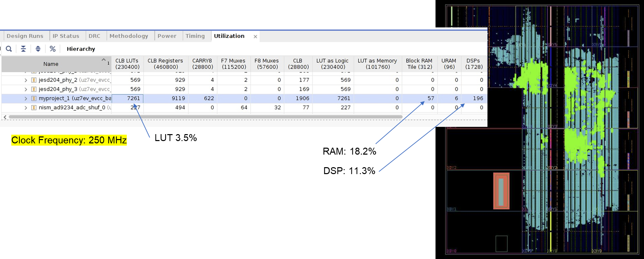The height and width of the screenshot is (259, 644).
Task: Click the Collapse All toolbar icon
Action: click(23, 49)
